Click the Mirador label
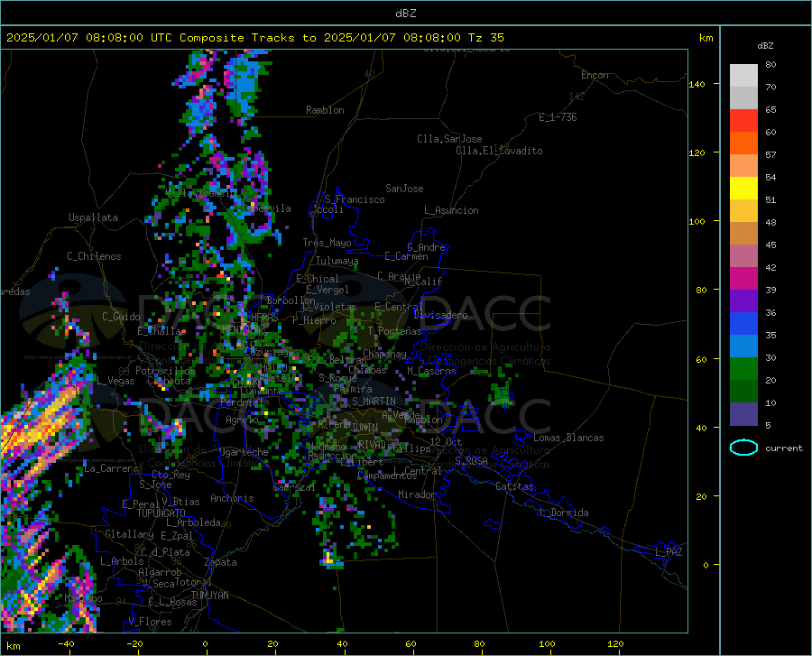Image resolution: width=812 pixels, height=656 pixels. [417, 494]
